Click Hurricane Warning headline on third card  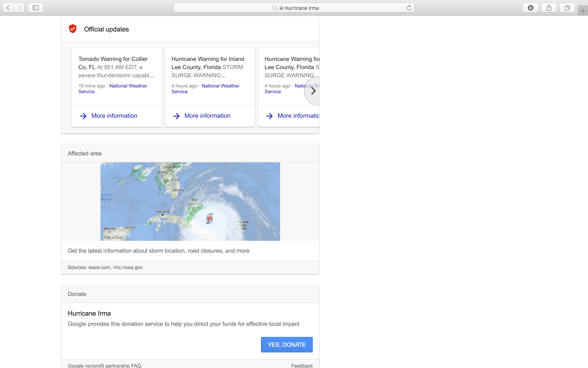(292, 63)
